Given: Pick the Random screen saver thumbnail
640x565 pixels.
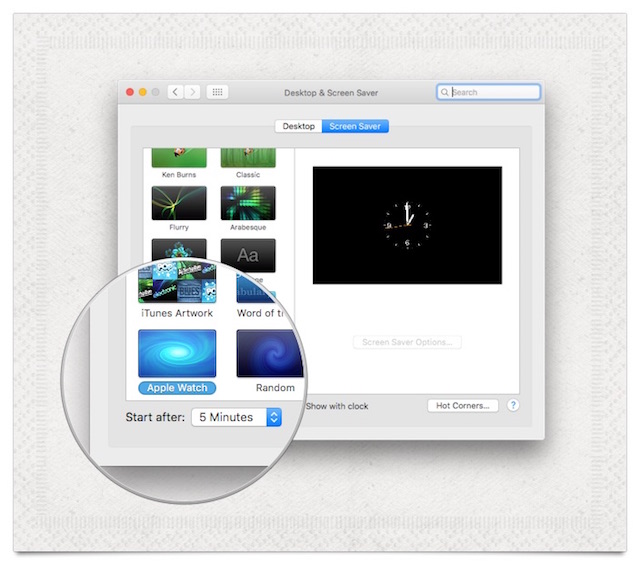Looking at the screenshot, I should pos(269,354).
